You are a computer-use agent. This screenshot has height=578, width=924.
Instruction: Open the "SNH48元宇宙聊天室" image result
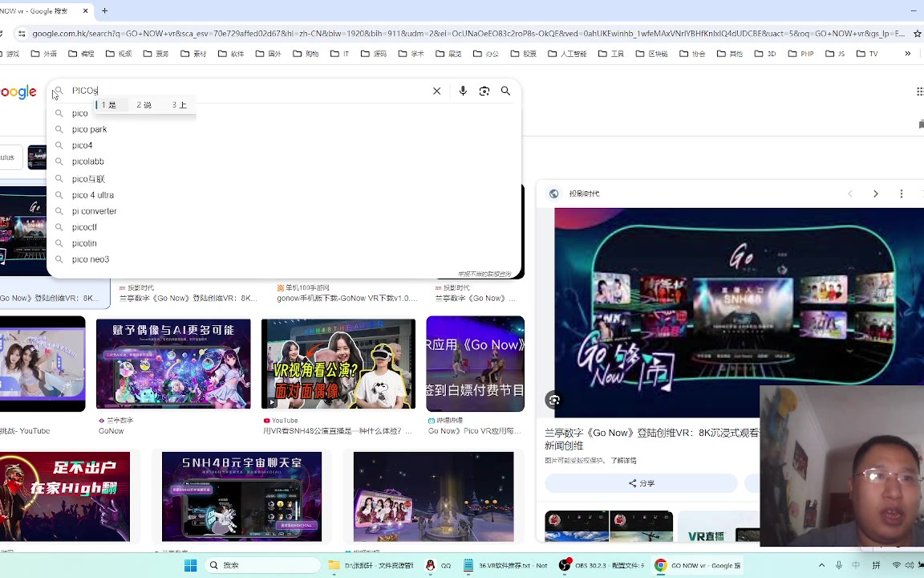(x=241, y=496)
